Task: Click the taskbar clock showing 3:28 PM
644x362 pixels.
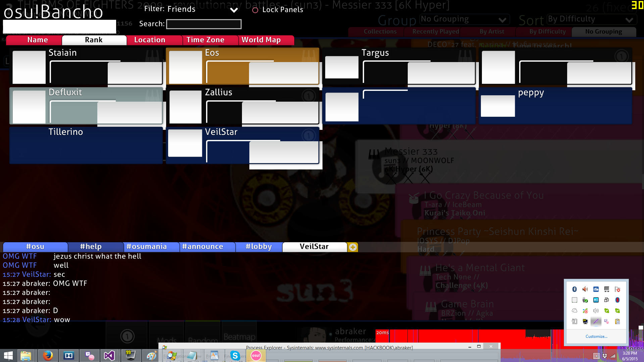Action: pos(630,356)
